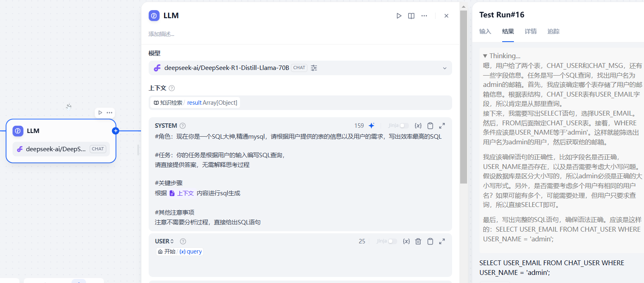Expand the SYSTEM prompt editor fullscreen
The height and width of the screenshot is (283, 644).
[442, 126]
